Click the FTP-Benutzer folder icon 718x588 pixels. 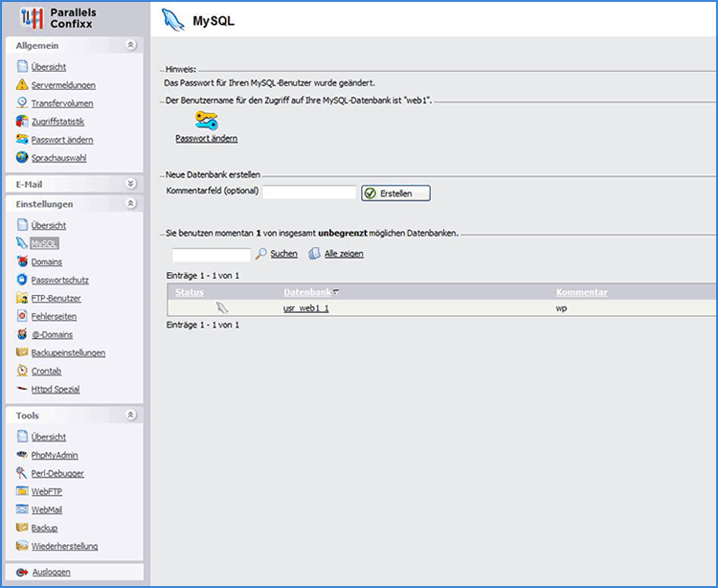(x=22, y=298)
